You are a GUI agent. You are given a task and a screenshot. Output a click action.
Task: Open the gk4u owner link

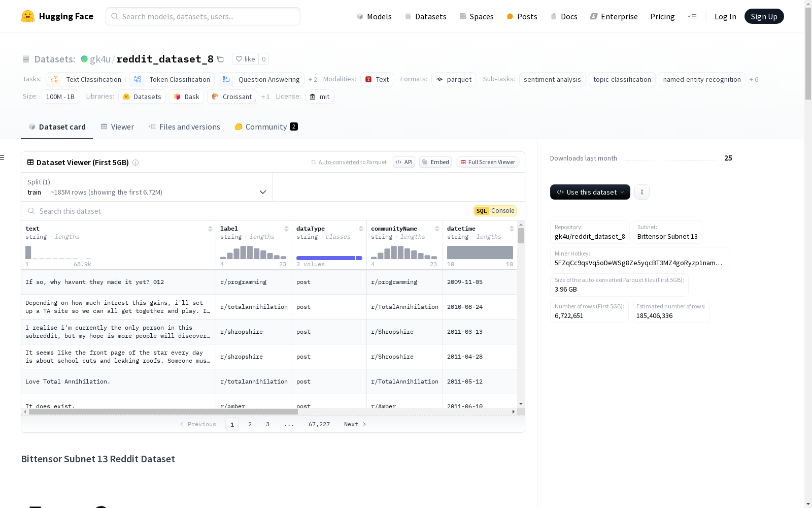pyautogui.click(x=100, y=59)
